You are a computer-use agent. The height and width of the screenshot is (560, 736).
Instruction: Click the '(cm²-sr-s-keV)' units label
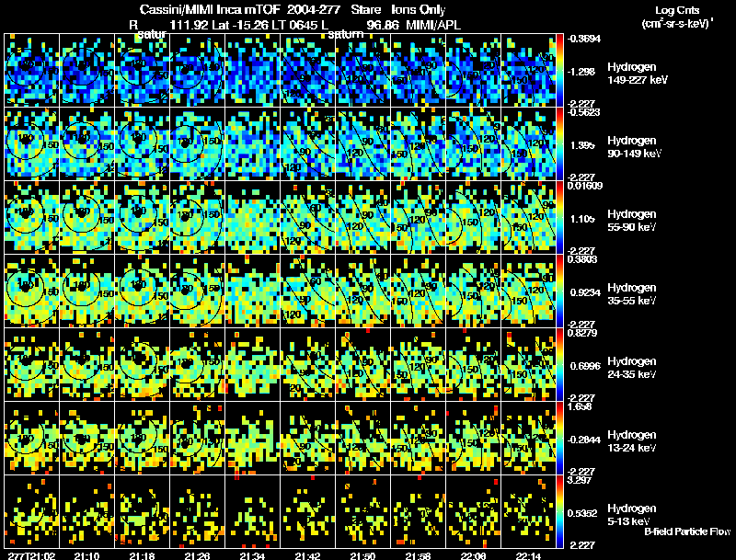pos(677,23)
